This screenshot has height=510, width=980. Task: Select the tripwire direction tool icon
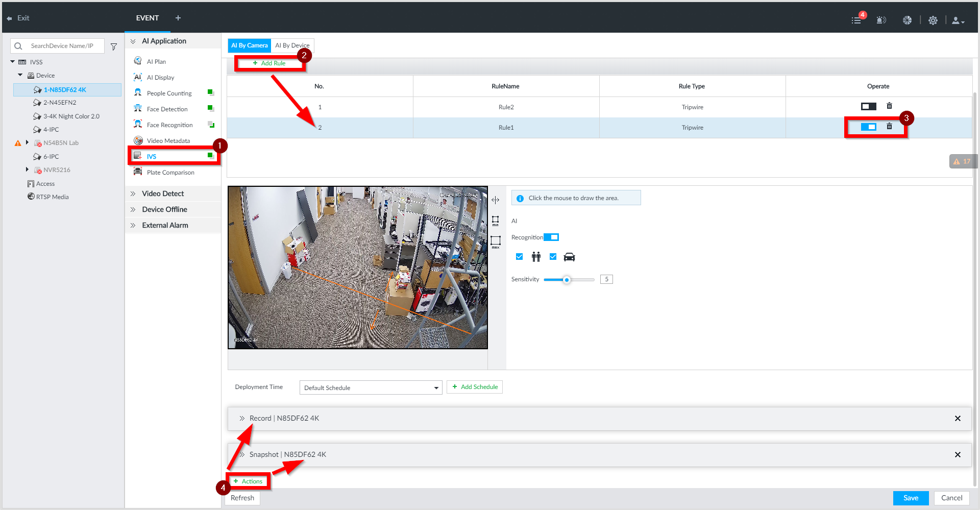[x=495, y=200]
